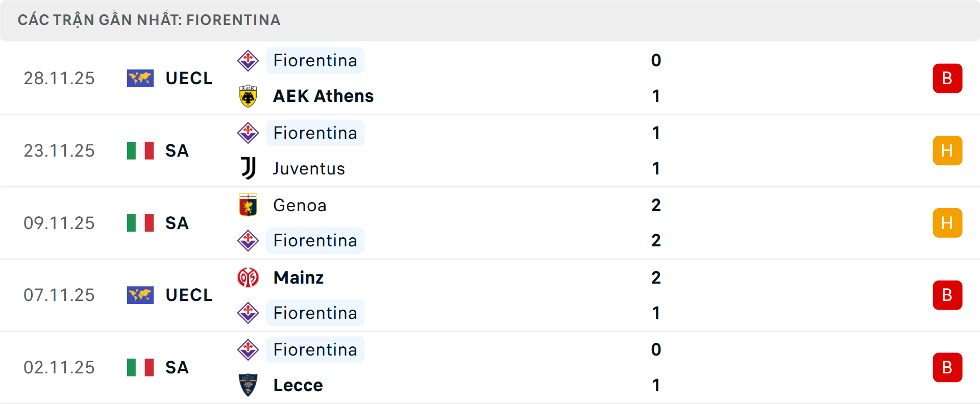Select the AEK Athens club logo

point(249,95)
